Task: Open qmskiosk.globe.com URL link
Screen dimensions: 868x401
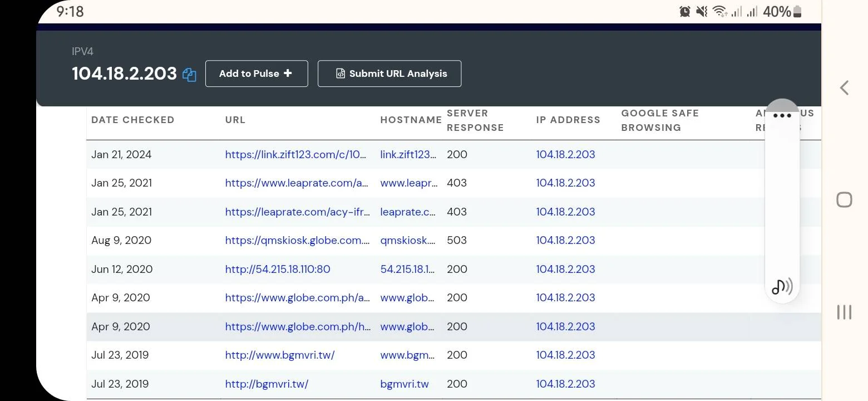Action: coord(297,240)
